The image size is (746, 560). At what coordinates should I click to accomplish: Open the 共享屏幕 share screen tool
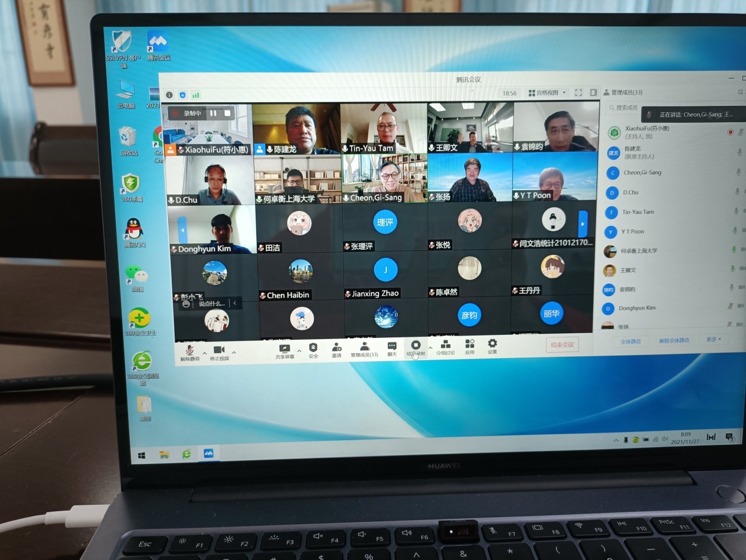pyautogui.click(x=285, y=349)
